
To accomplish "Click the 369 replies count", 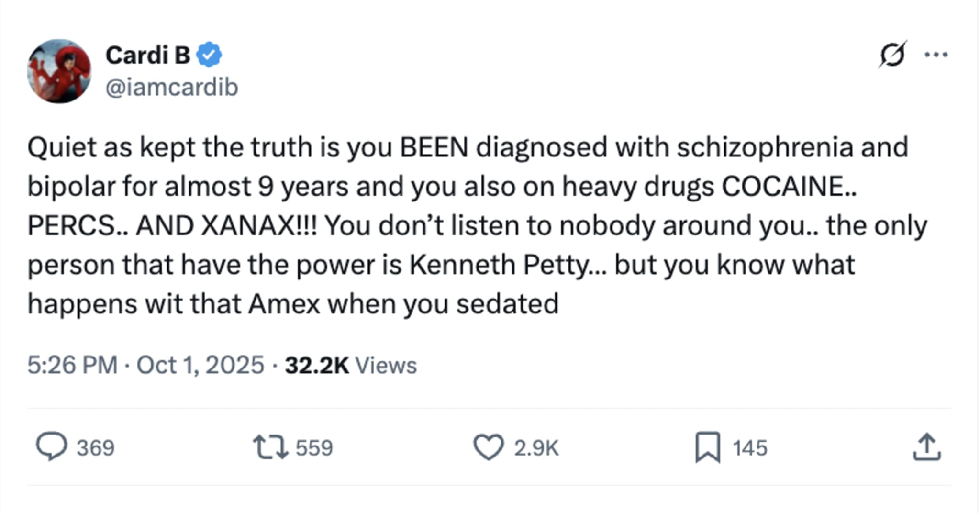I will pos(96,448).
